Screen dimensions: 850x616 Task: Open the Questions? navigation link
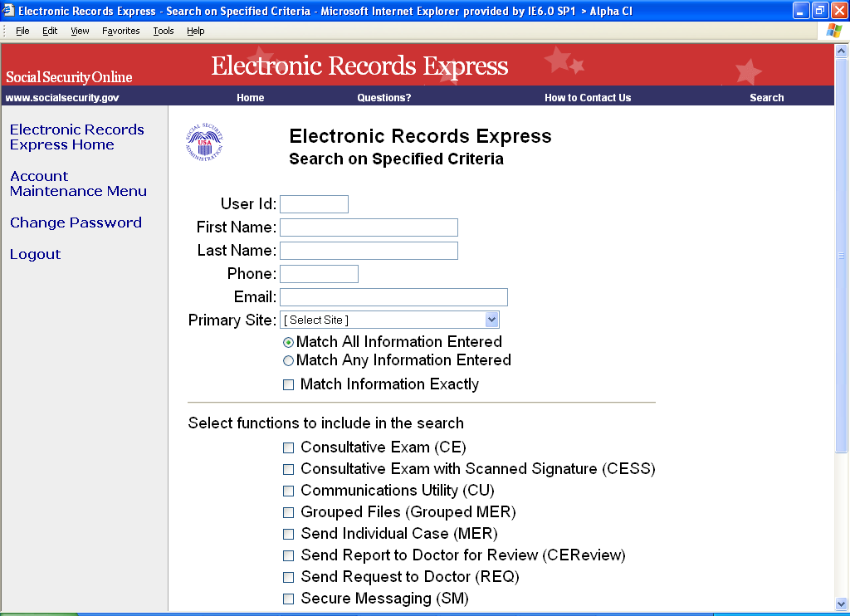click(x=383, y=98)
